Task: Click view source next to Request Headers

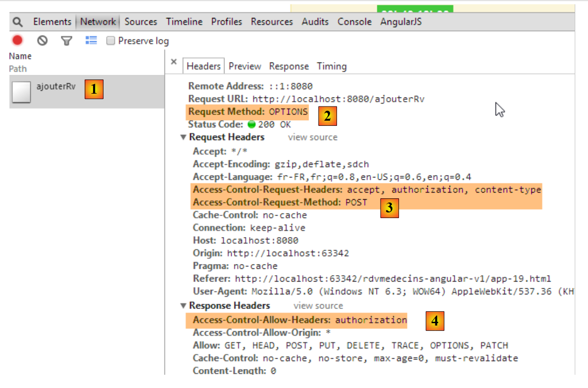Action: 312,137
